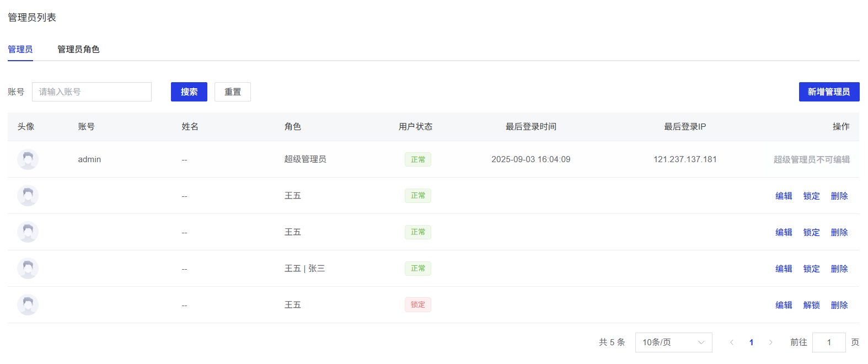Click the 搜索 button

pyautogui.click(x=189, y=92)
